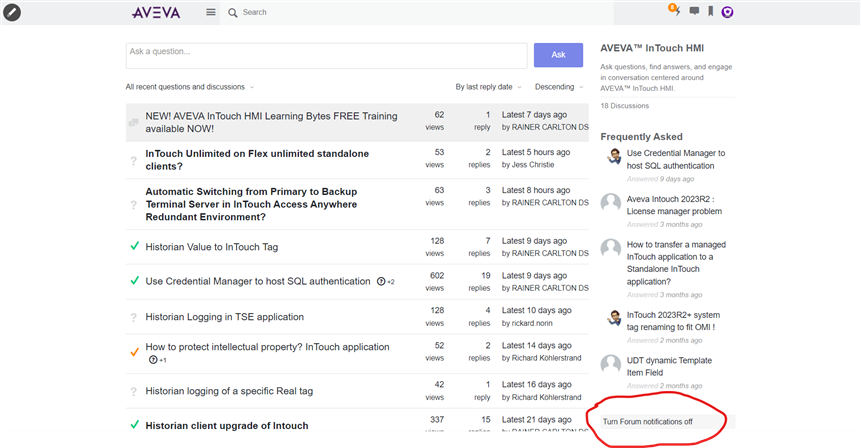
Task: Open Latest 8 hours ago reply link
Action: click(536, 190)
